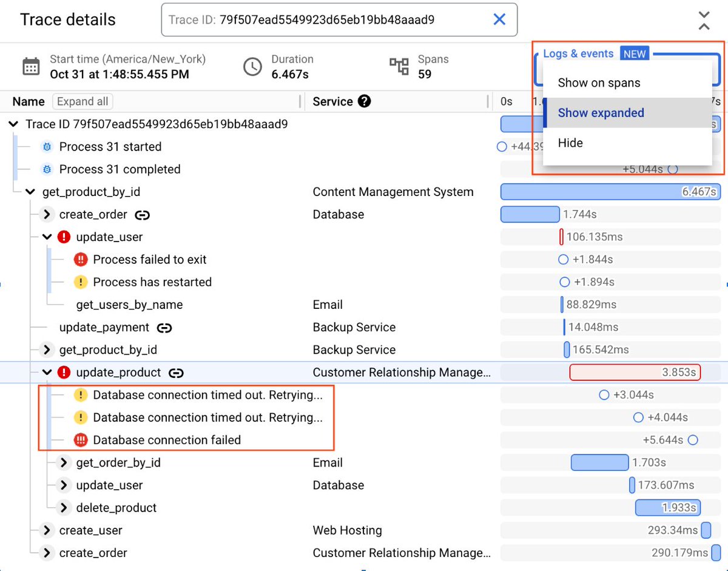Click the update_product 3.853s red bar
Screen dimensions: 728x571
[x=635, y=373]
